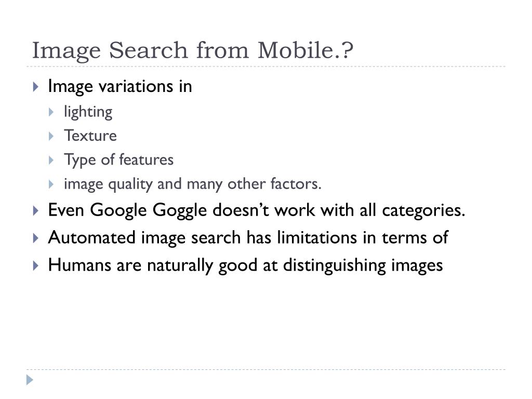Click the arrow bullet beside Humans are naturally
The image size is (532, 399).
click(x=36, y=265)
